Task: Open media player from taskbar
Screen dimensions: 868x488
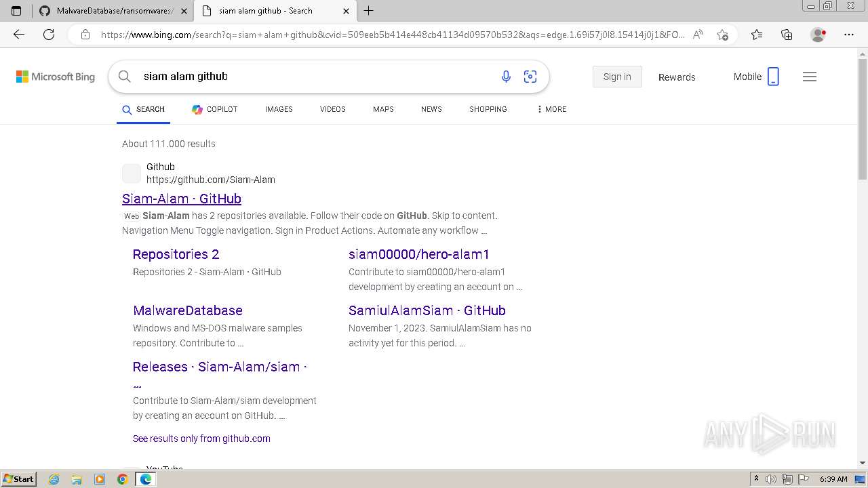Action: pyautogui.click(x=100, y=479)
